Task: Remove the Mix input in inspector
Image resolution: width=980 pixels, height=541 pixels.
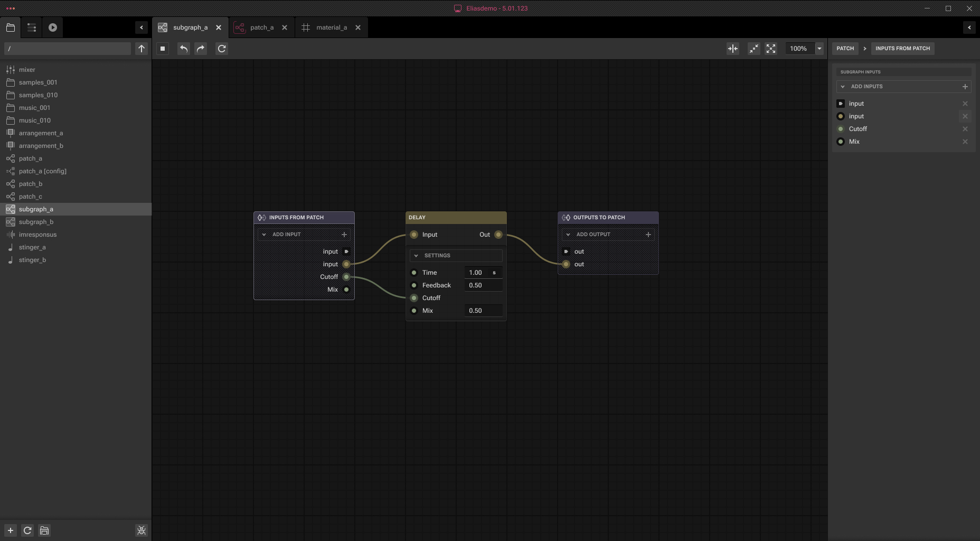Action: tap(965, 142)
